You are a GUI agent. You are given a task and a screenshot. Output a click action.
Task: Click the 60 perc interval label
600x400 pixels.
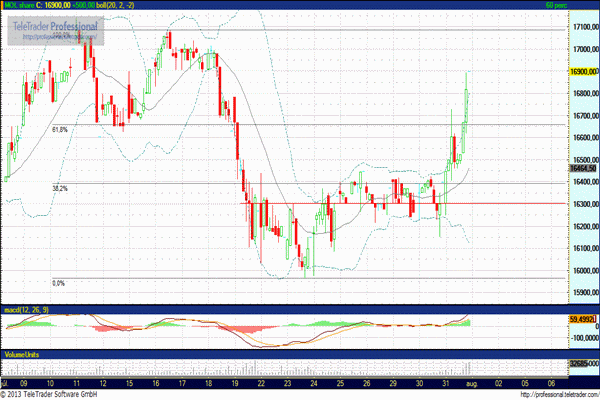pos(581,6)
